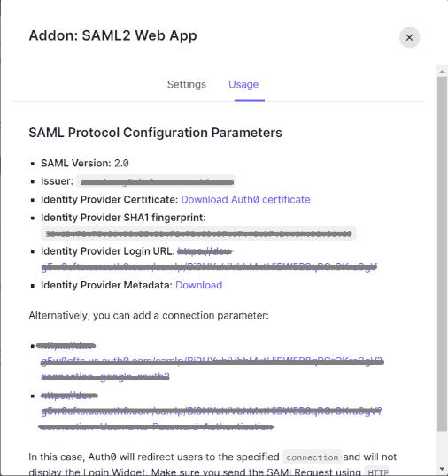Switch to the Settings tab
Viewport: 448px width, 476px height.
[187, 84]
